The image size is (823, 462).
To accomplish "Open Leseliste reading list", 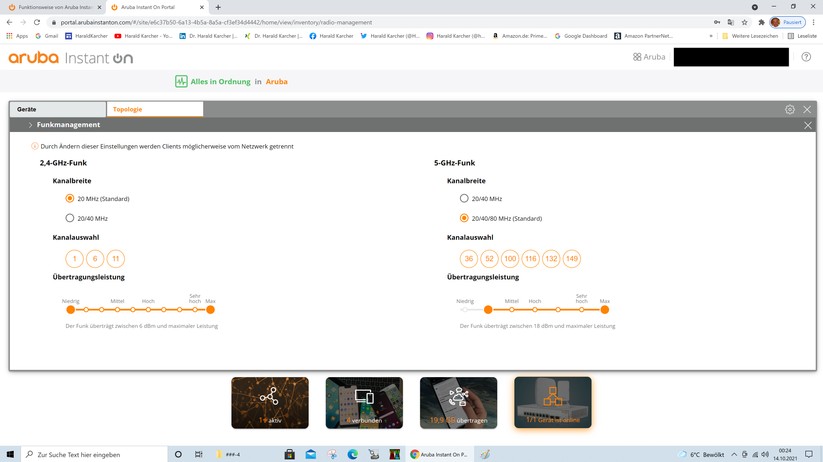I will tap(803, 36).
